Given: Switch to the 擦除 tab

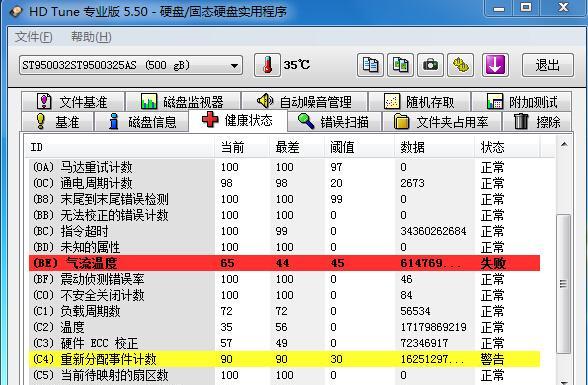Looking at the screenshot, I should click(x=537, y=121).
